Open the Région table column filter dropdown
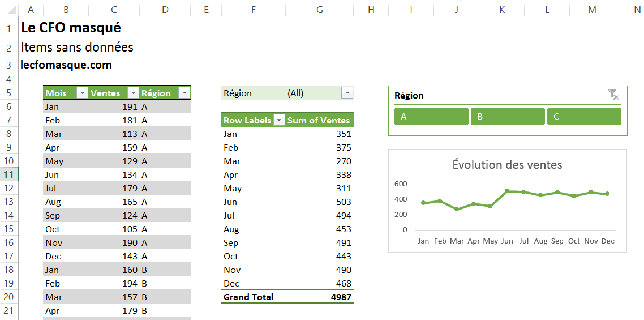The image size is (644, 320). point(183,93)
